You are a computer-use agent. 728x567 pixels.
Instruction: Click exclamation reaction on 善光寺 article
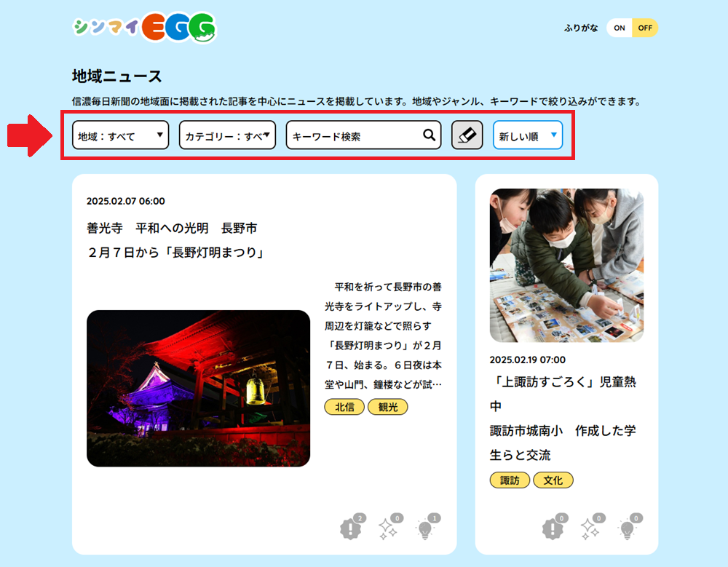tap(352, 528)
